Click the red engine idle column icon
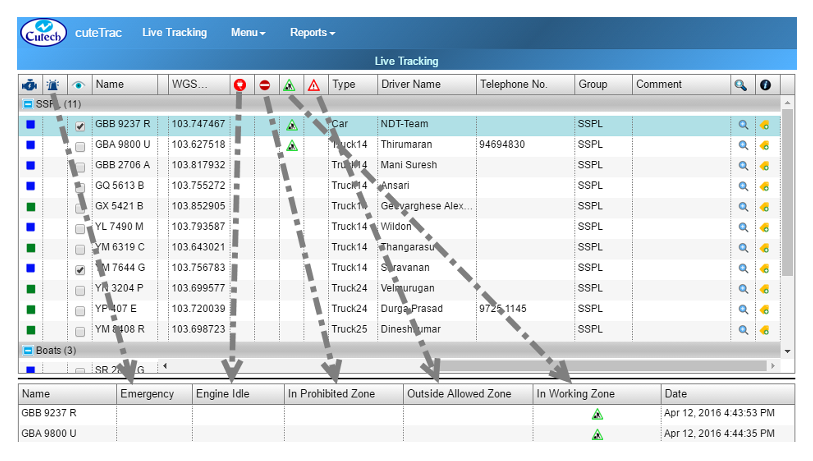 click(x=239, y=85)
